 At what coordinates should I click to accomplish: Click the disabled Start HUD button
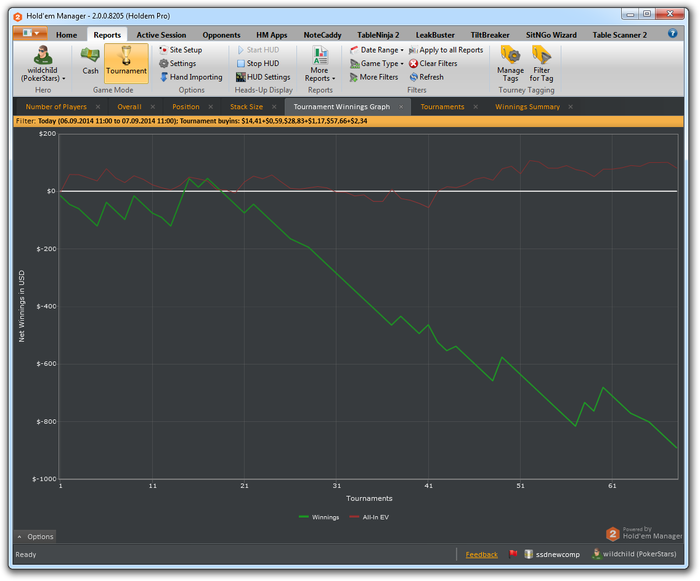[258, 50]
